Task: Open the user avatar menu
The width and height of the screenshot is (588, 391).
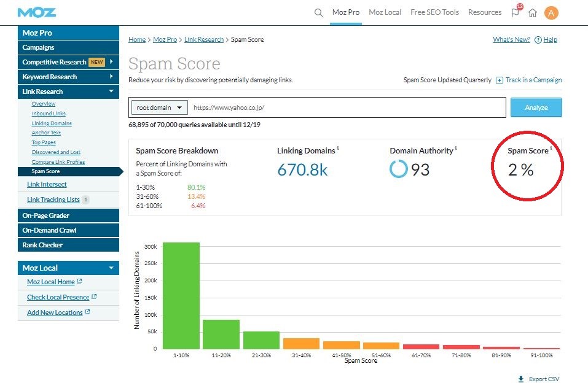Action: tap(551, 13)
